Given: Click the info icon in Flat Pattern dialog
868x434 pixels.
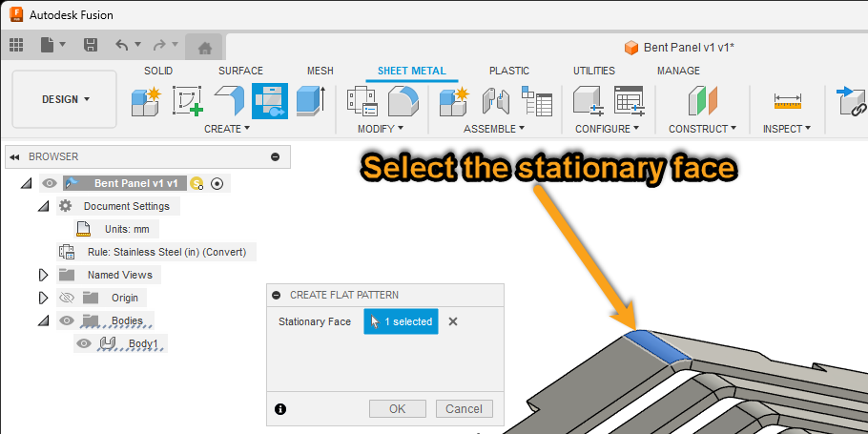Looking at the screenshot, I should [x=280, y=409].
